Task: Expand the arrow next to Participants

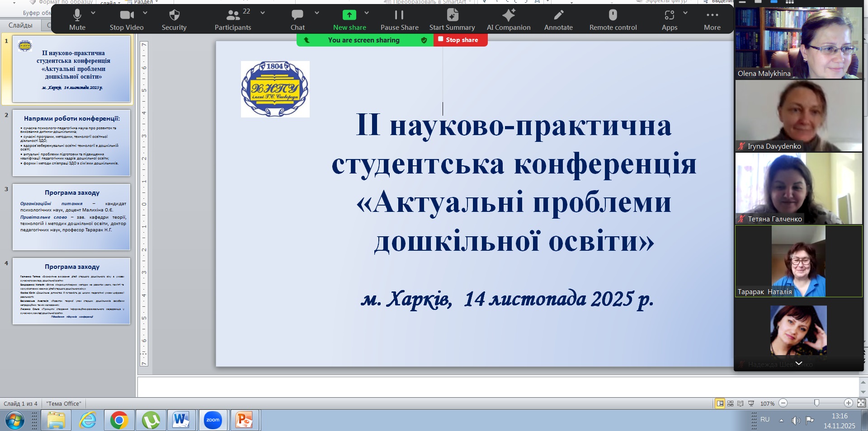Action: [x=263, y=13]
